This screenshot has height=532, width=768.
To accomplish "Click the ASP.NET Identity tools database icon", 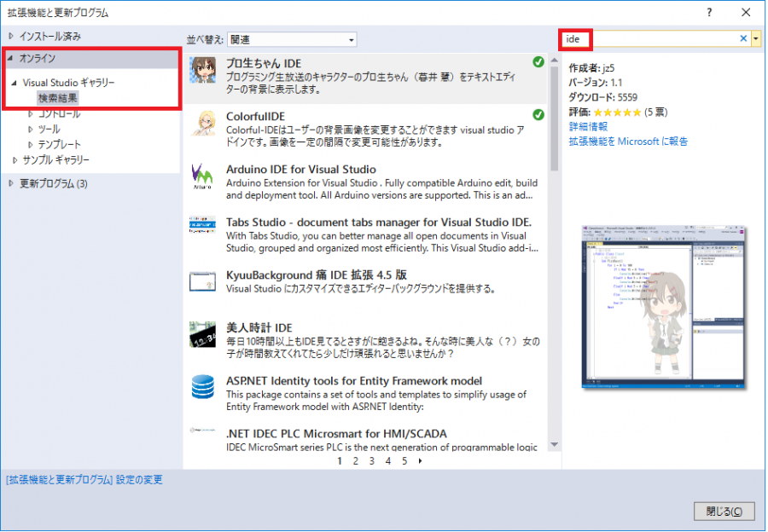I will (202, 388).
